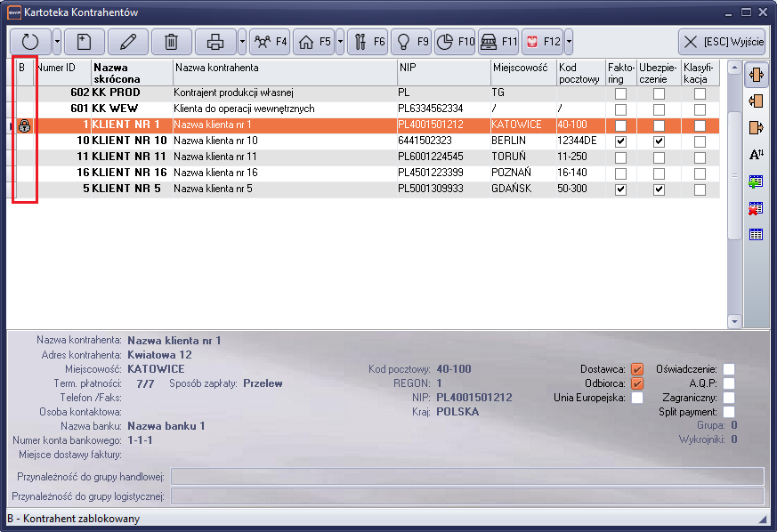This screenshot has width=777, height=532.
Task: Click the trash can delete button
Action: click(173, 41)
